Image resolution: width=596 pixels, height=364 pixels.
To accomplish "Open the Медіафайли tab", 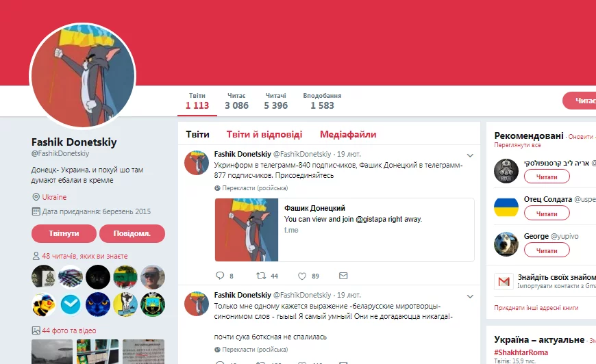I will [348, 134].
